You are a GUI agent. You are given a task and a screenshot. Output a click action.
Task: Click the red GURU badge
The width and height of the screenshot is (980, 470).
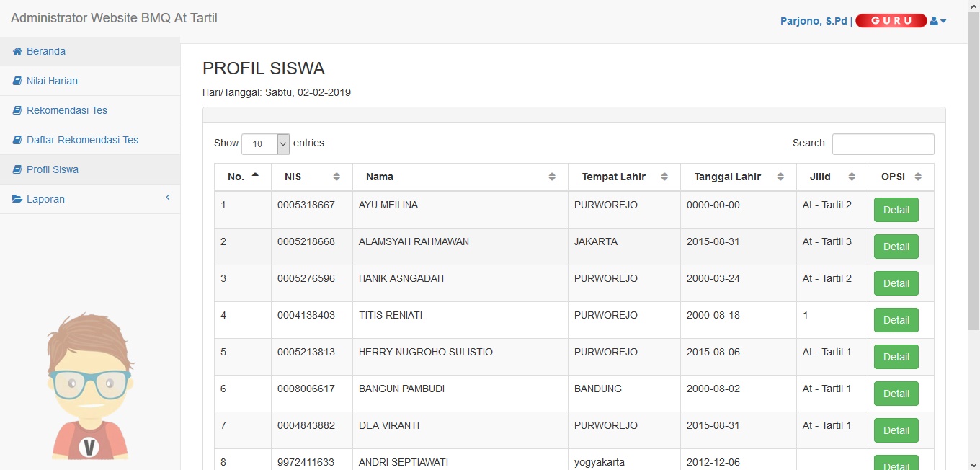pyautogui.click(x=891, y=21)
